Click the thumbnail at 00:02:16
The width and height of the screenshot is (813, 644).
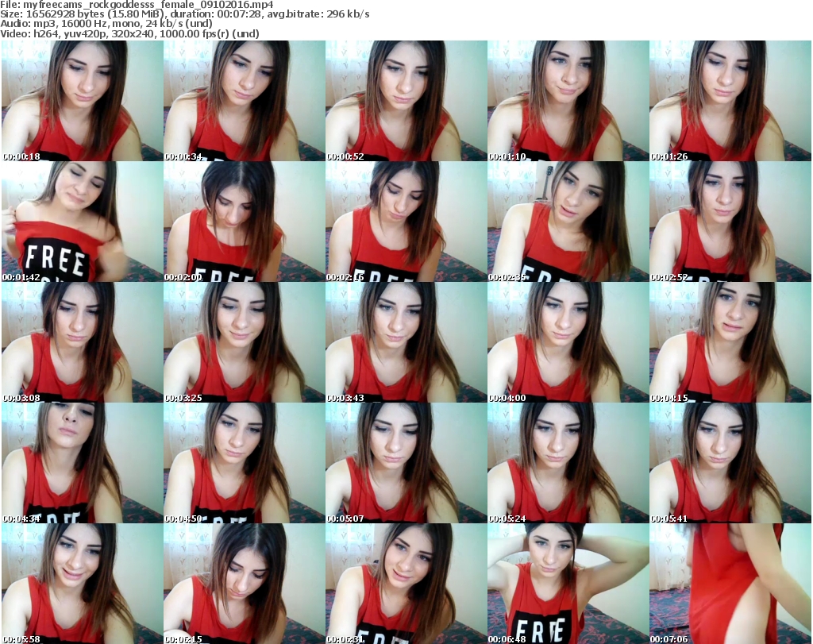(x=406, y=222)
